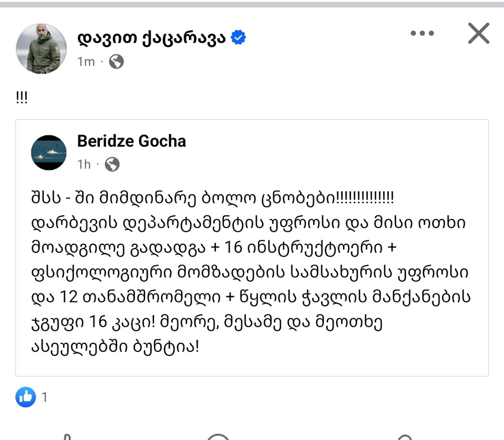Image resolution: width=504 pixels, height=440 pixels.
Task: View the reaction count of 1
Action: pos(45,397)
